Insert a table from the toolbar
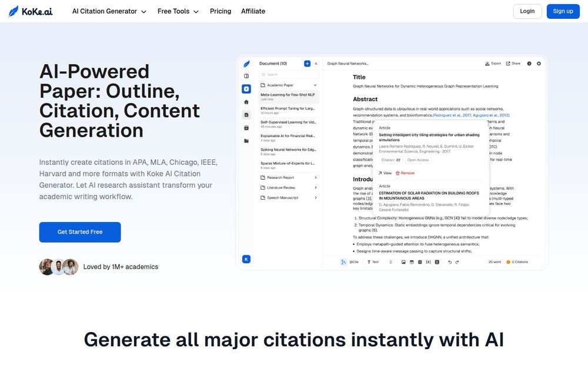The height and width of the screenshot is (368, 588). pyautogui.click(x=412, y=262)
